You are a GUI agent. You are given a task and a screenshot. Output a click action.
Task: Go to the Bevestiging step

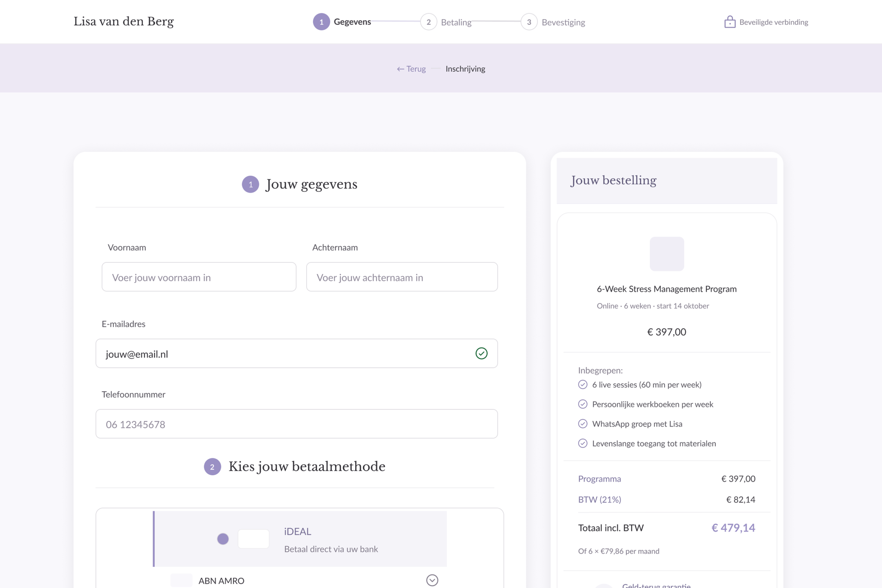[x=563, y=22]
